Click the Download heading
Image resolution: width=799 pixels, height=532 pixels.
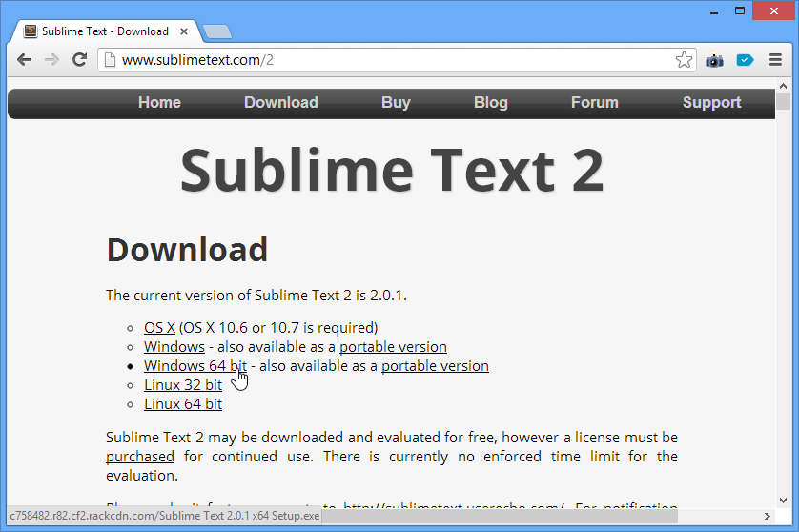click(187, 250)
